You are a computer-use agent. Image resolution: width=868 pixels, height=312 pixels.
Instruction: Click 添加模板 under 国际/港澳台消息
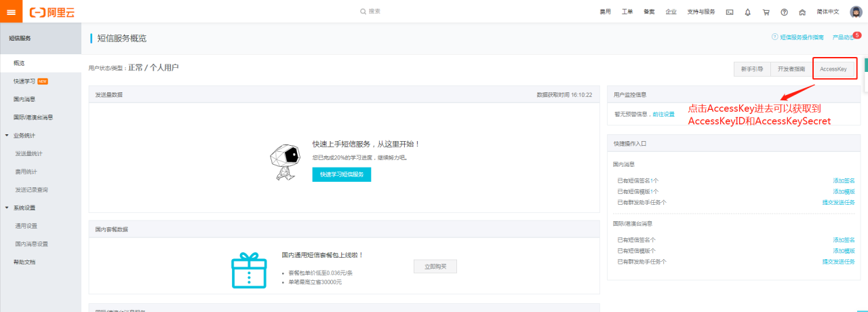coord(844,251)
